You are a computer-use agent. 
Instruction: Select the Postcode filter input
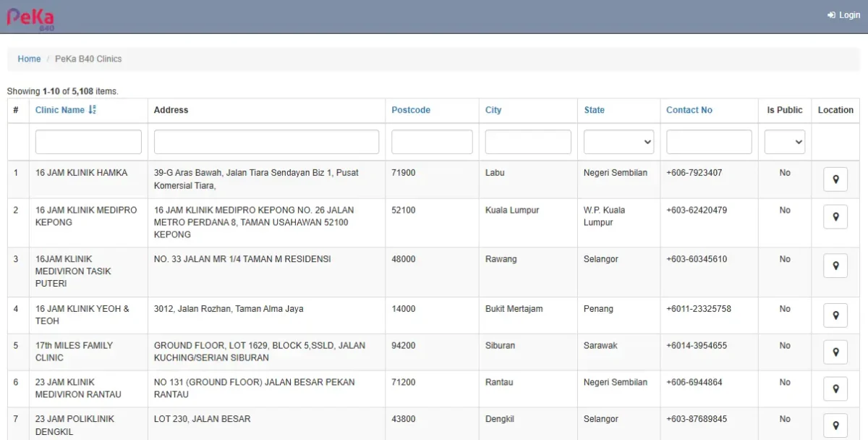(x=432, y=142)
